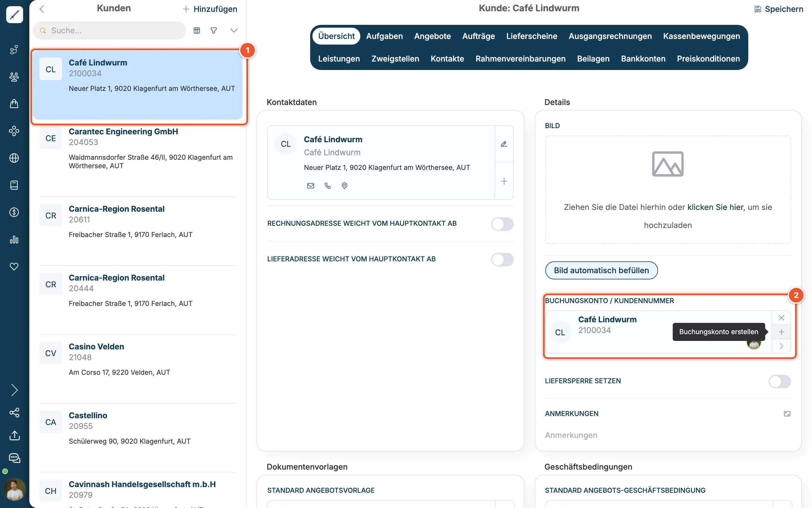
Task: Select Castellino in the customer list
Action: pos(138,437)
